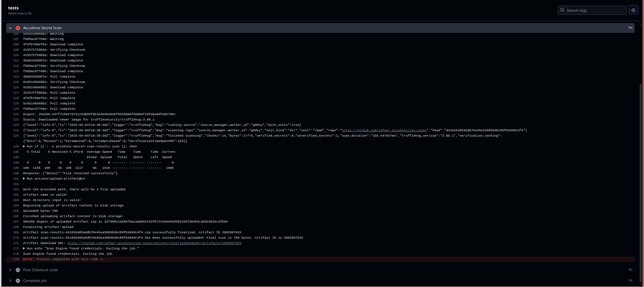
Task: Collapse the AccuKnox Secret Scan step
Action: (10, 28)
